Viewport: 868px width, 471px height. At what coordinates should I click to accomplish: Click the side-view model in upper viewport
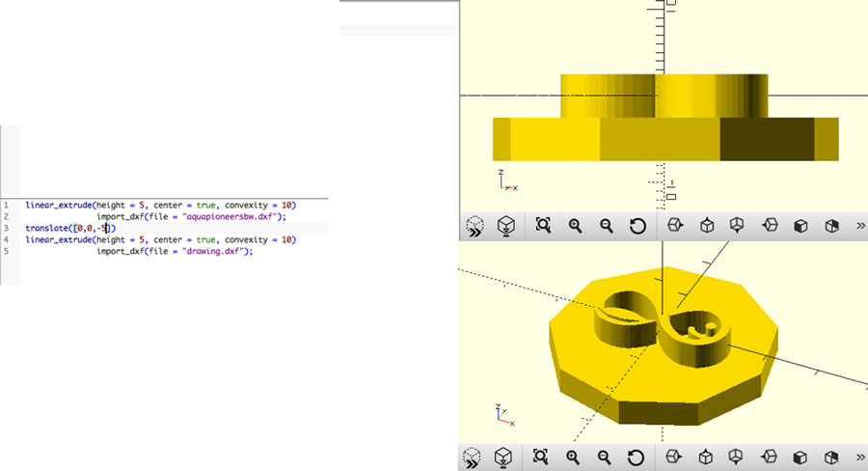(665, 118)
